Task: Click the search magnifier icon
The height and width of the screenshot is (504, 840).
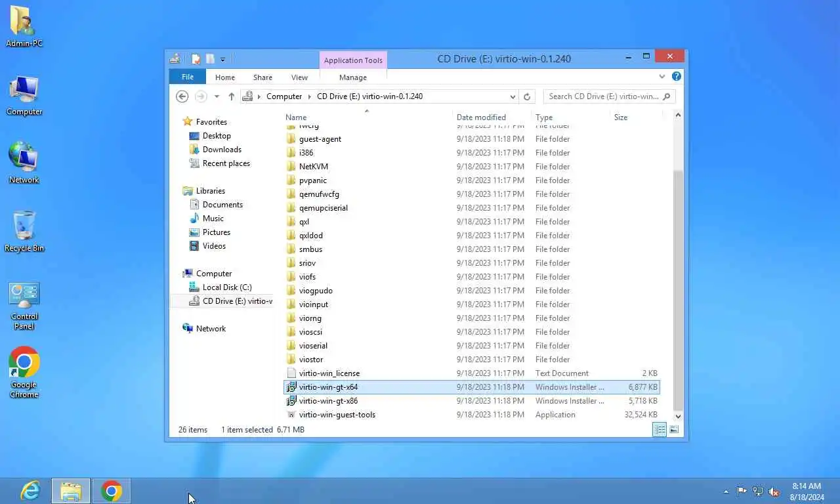Action: pyautogui.click(x=667, y=96)
